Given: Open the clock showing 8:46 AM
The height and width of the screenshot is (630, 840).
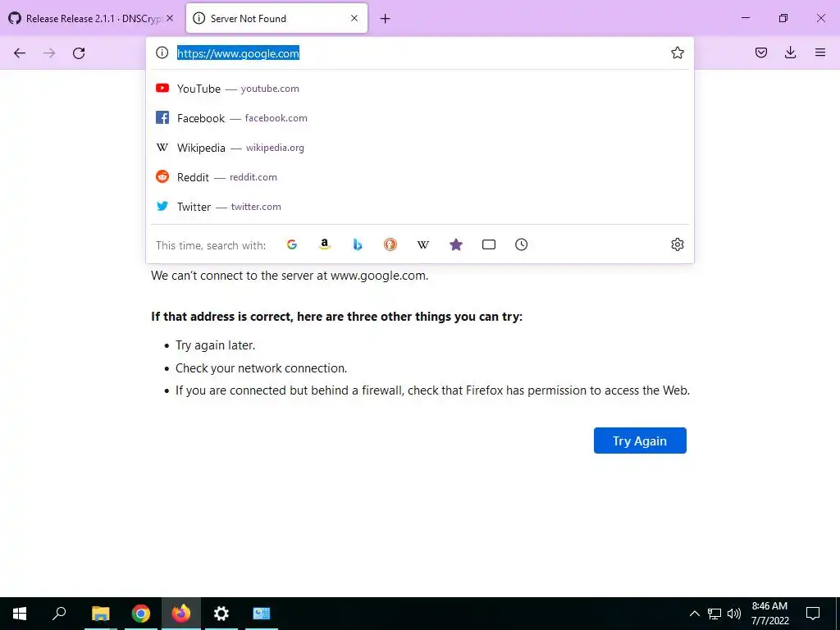Looking at the screenshot, I should 769,614.
